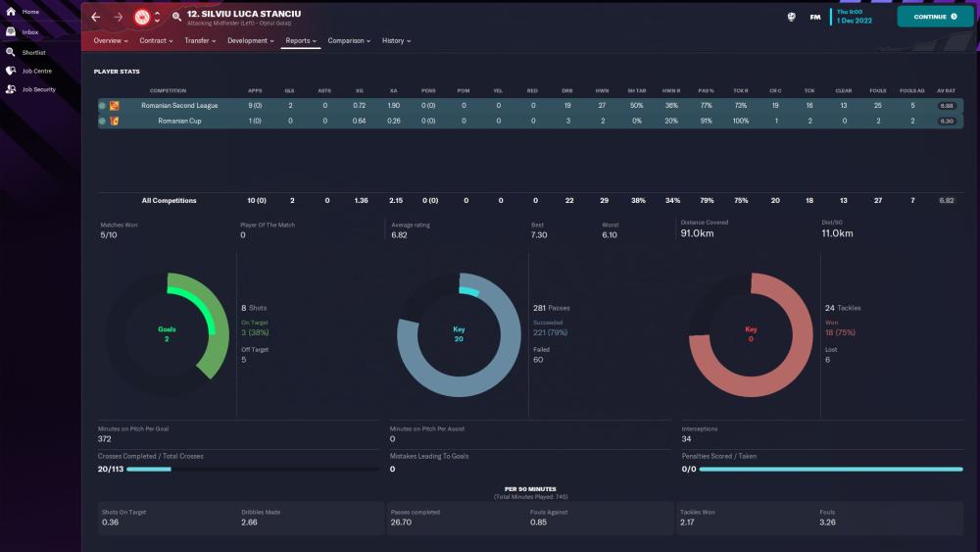The image size is (980, 552).
Task: Sort table by AV RAT column
Action: [x=946, y=90]
